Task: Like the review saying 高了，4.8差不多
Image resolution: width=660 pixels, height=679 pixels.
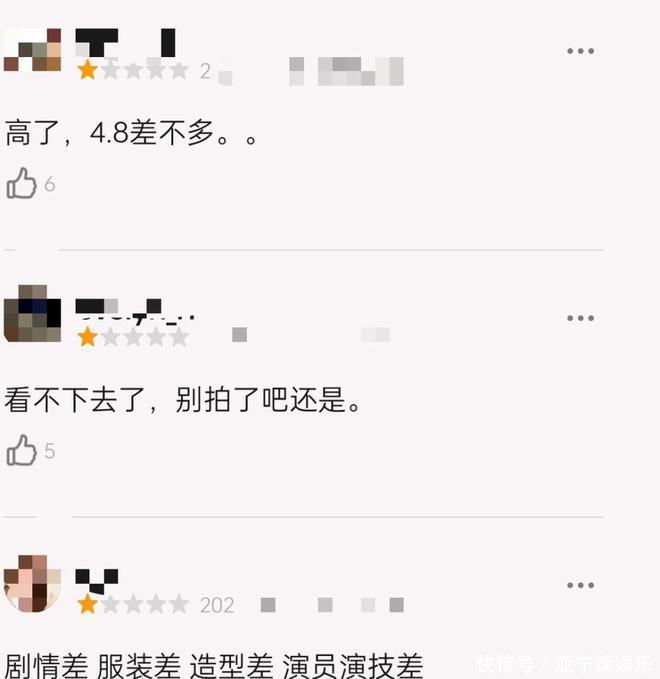Action: tap(21, 183)
